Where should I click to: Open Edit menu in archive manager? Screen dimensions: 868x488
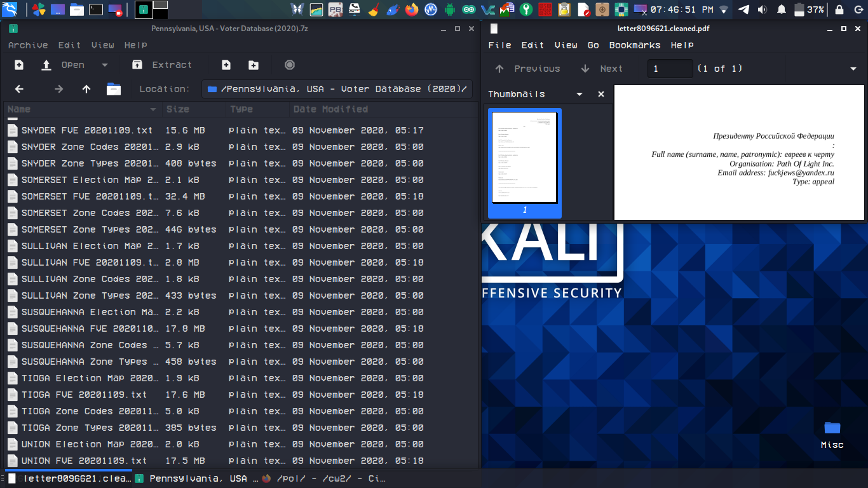70,45
